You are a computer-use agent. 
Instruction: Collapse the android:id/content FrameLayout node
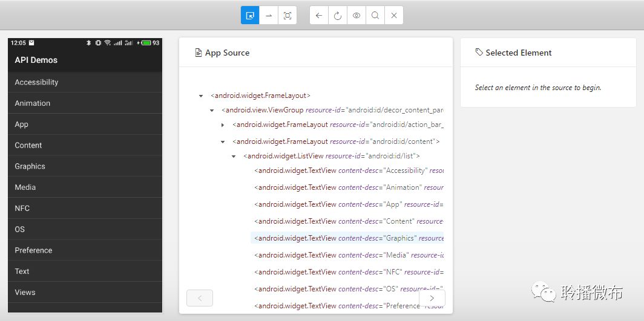click(x=223, y=142)
